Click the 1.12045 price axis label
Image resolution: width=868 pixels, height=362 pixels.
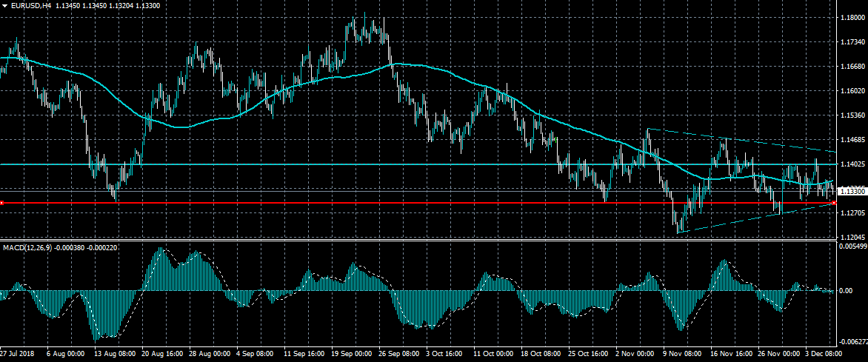point(852,237)
